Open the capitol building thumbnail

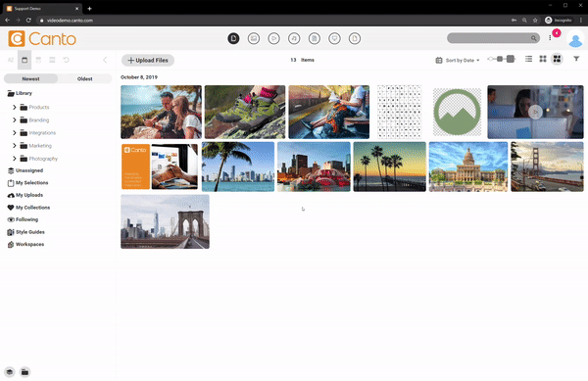[x=468, y=167]
